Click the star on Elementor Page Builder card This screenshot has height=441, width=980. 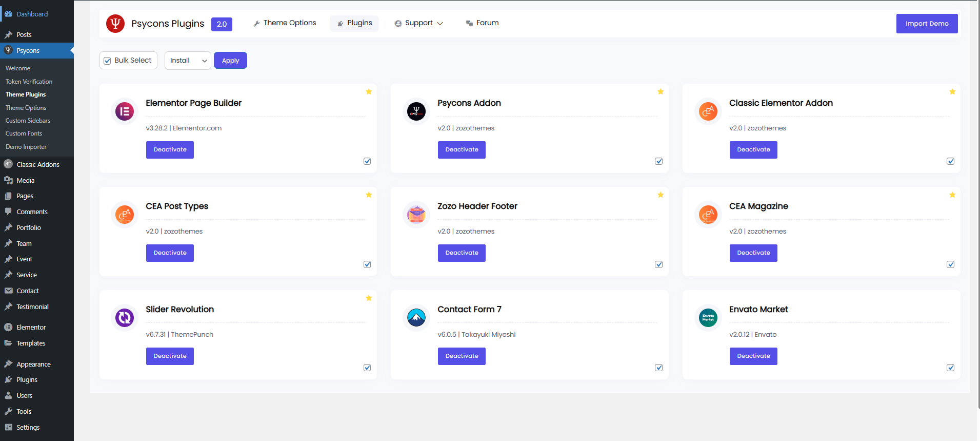[x=369, y=92]
